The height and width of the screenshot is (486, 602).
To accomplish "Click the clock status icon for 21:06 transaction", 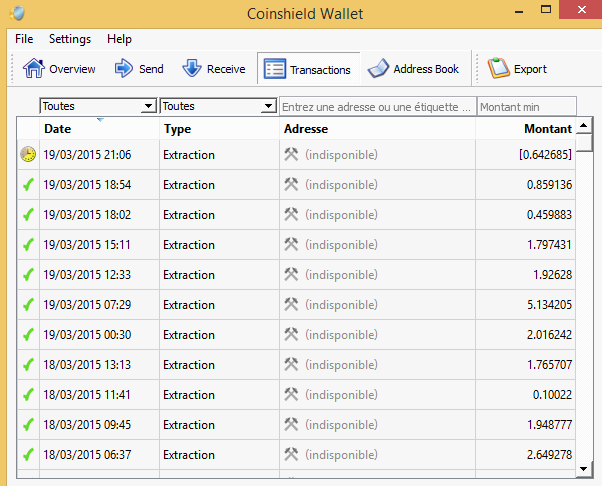I will pos(28,154).
